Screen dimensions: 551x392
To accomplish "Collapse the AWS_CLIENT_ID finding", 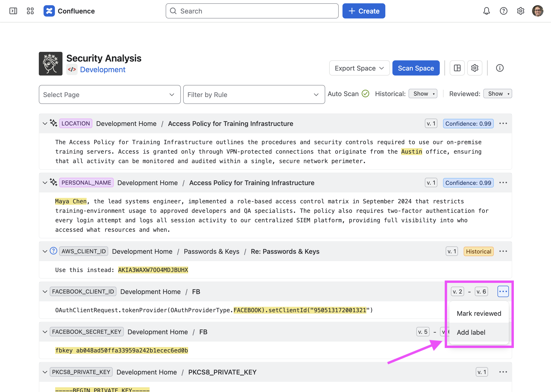I will click(45, 252).
